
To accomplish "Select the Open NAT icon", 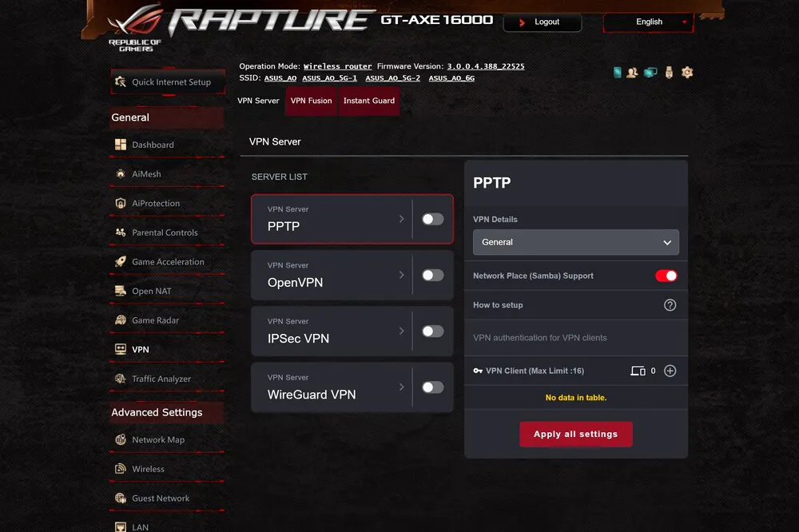I will tap(121, 291).
